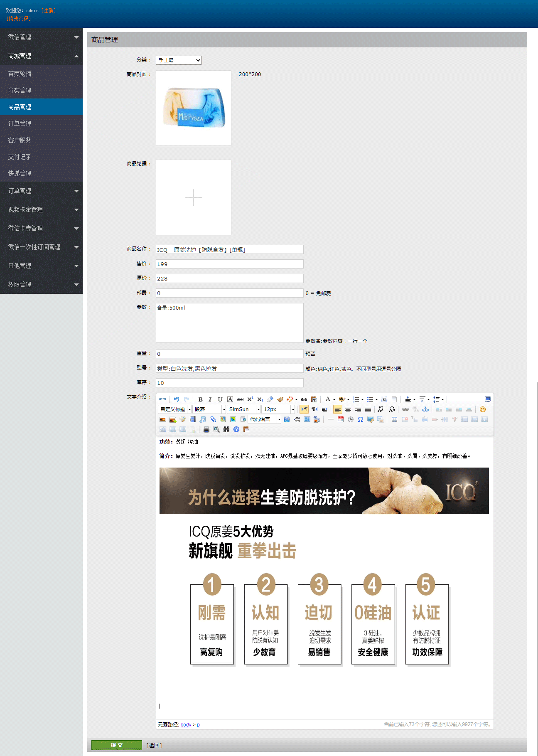The width and height of the screenshot is (538, 756).
Task: Insert an anchor with the anchor icon
Action: (425, 409)
